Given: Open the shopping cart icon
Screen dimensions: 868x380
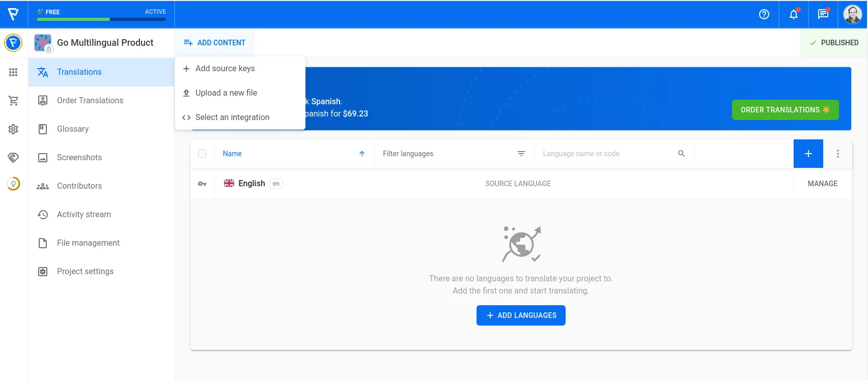Looking at the screenshot, I should click(13, 101).
